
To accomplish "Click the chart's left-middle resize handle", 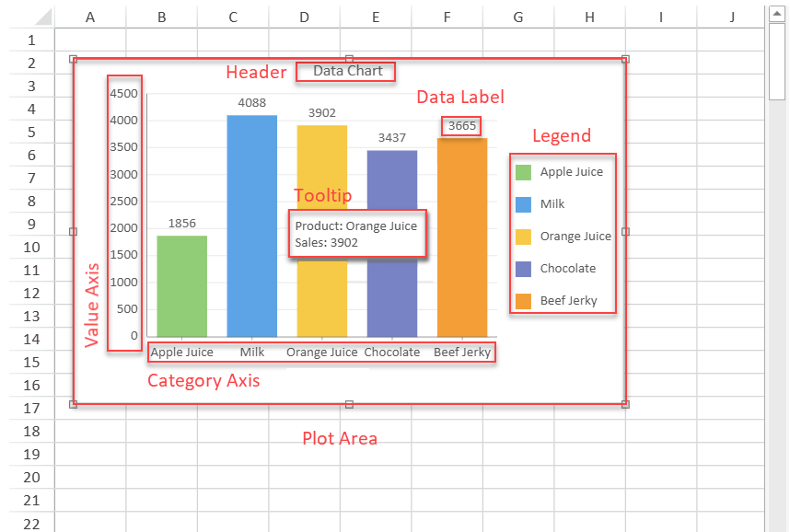I will 73,232.
